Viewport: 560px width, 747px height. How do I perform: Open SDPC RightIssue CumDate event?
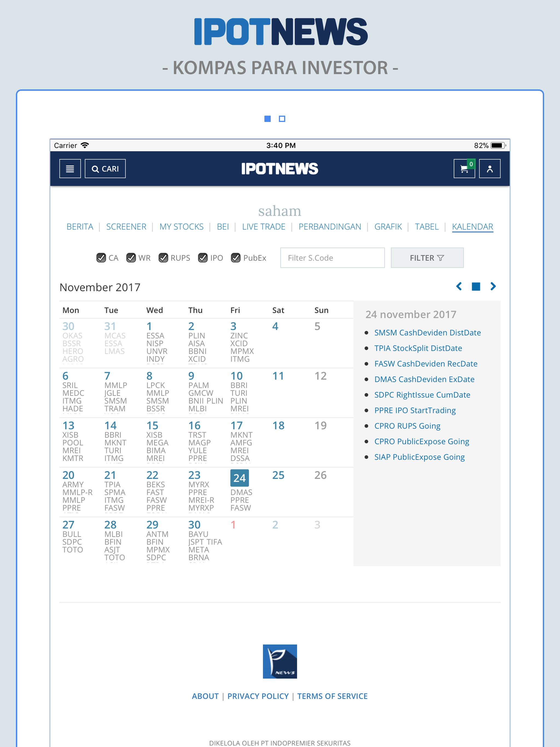tap(422, 395)
